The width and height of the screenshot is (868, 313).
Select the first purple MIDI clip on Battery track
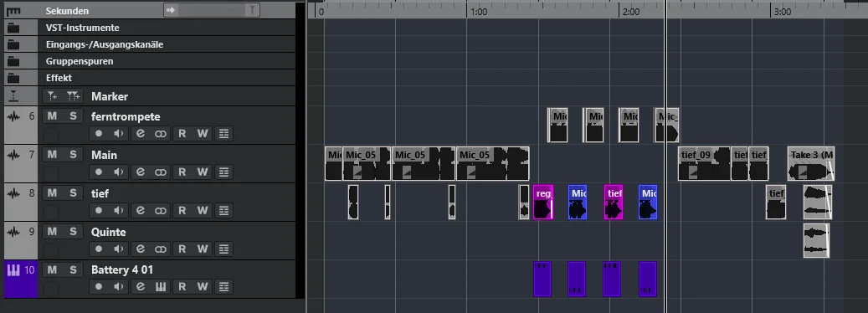[x=542, y=280]
